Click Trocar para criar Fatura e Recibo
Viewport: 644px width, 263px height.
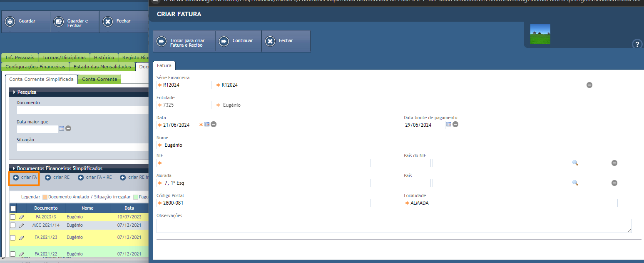(184, 41)
